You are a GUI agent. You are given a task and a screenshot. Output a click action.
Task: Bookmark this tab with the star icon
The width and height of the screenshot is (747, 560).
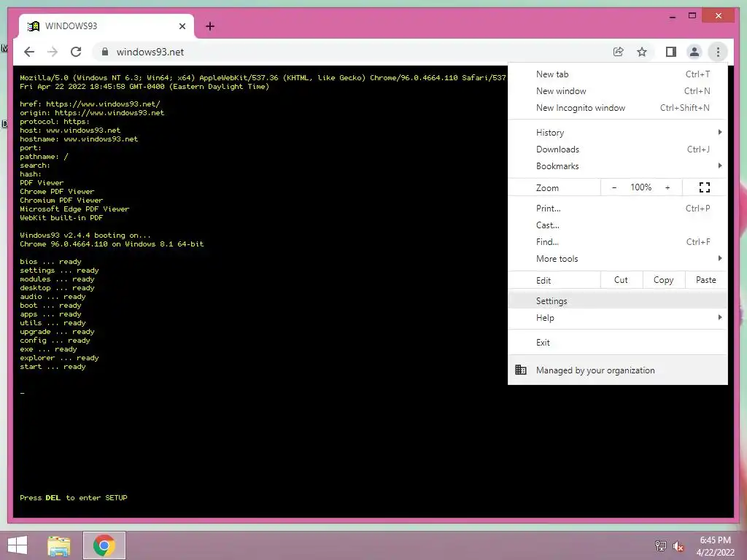click(x=642, y=52)
